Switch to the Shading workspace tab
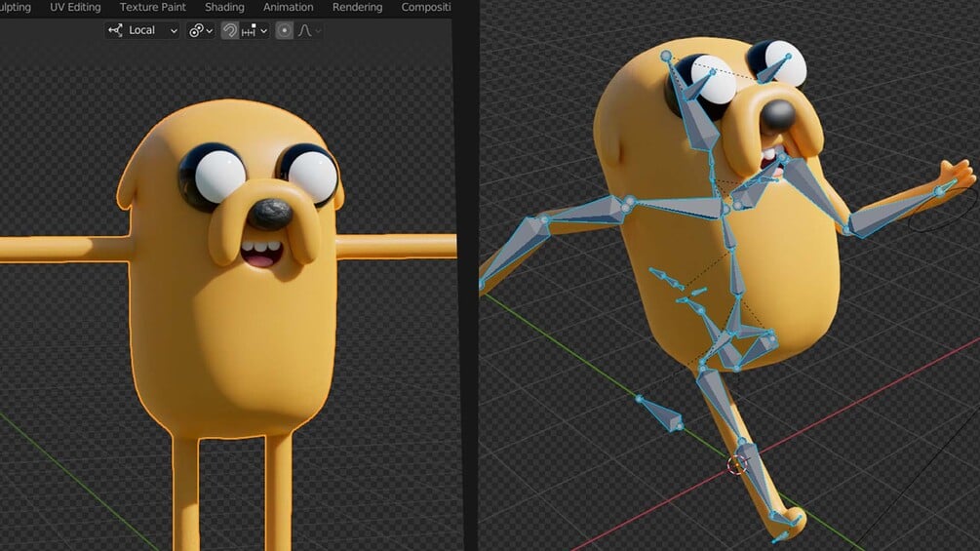The width and height of the screenshot is (980, 551). [224, 8]
